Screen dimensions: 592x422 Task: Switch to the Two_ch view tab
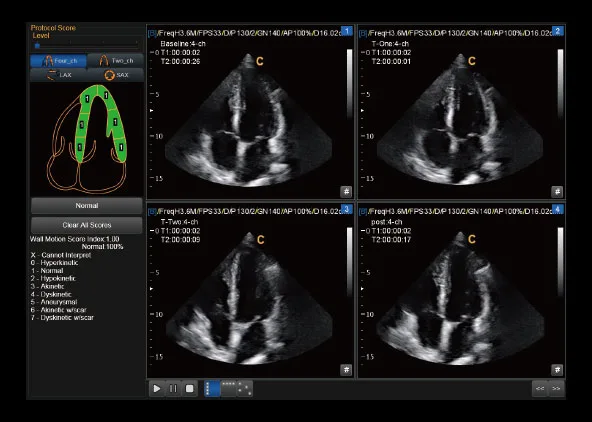coord(116,60)
